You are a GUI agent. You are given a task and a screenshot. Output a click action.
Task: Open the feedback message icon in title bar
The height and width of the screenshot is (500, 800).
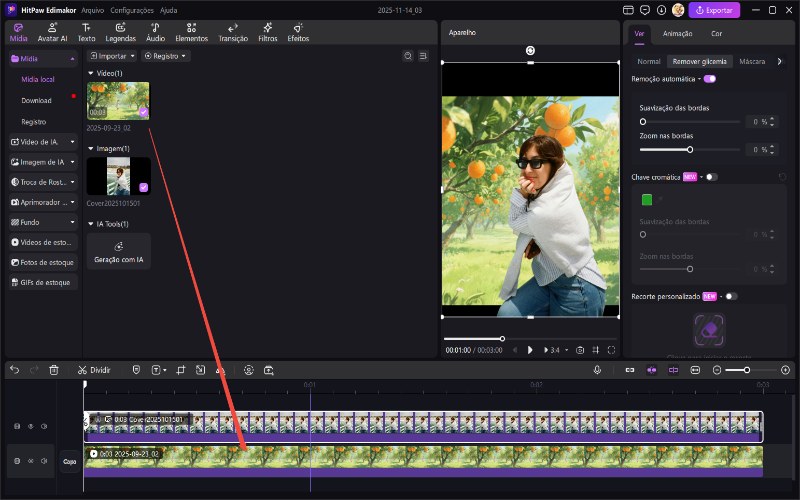pyautogui.click(x=645, y=10)
